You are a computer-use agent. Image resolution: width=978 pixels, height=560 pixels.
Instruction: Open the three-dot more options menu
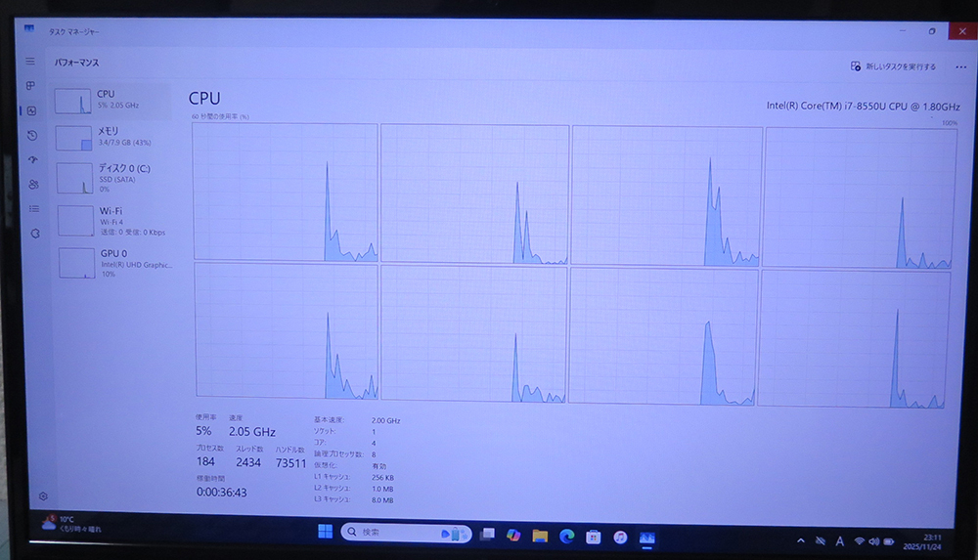(960, 66)
